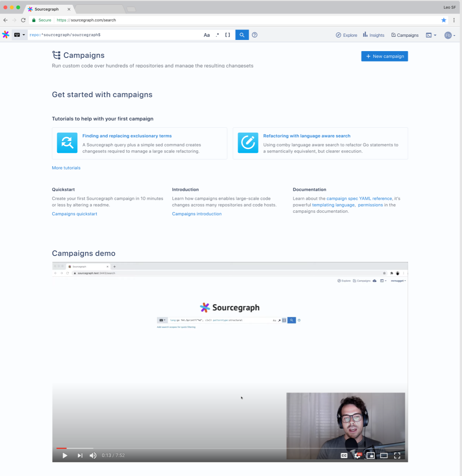
Task: Click the search query input field
Action: point(115,35)
